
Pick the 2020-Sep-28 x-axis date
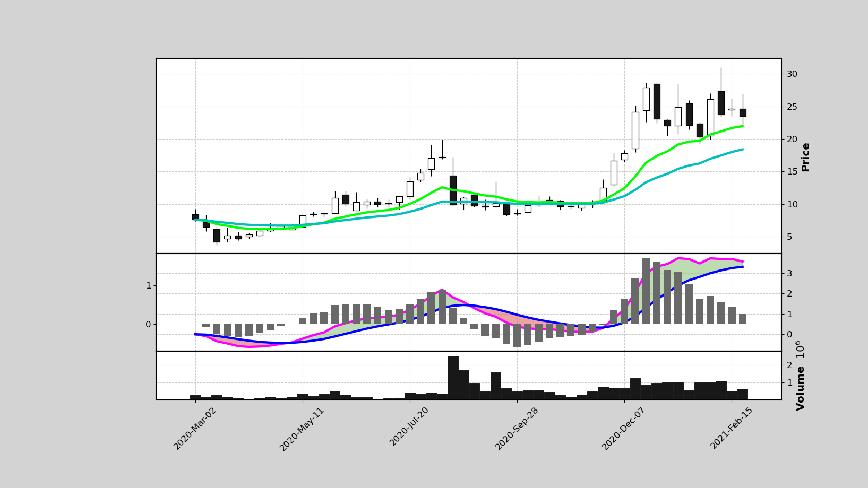click(x=517, y=429)
